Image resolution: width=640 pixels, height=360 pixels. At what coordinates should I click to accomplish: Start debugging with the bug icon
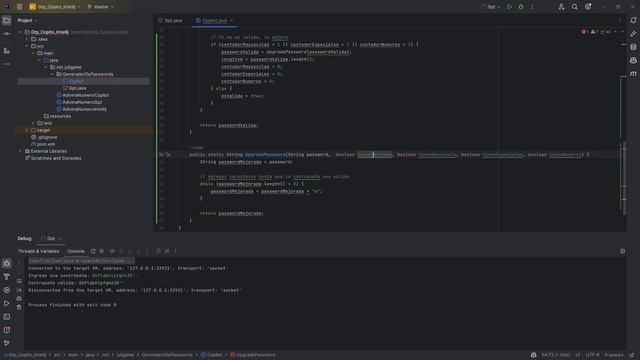coord(521,7)
